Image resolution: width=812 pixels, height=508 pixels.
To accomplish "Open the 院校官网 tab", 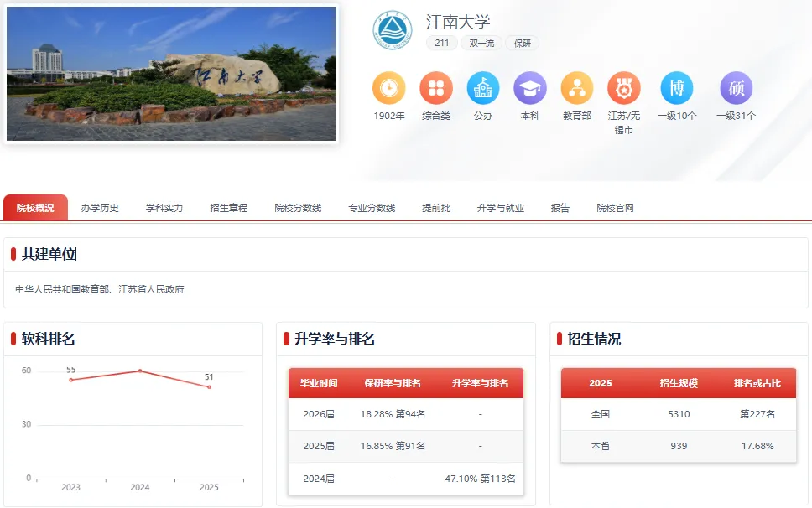I will coord(615,208).
